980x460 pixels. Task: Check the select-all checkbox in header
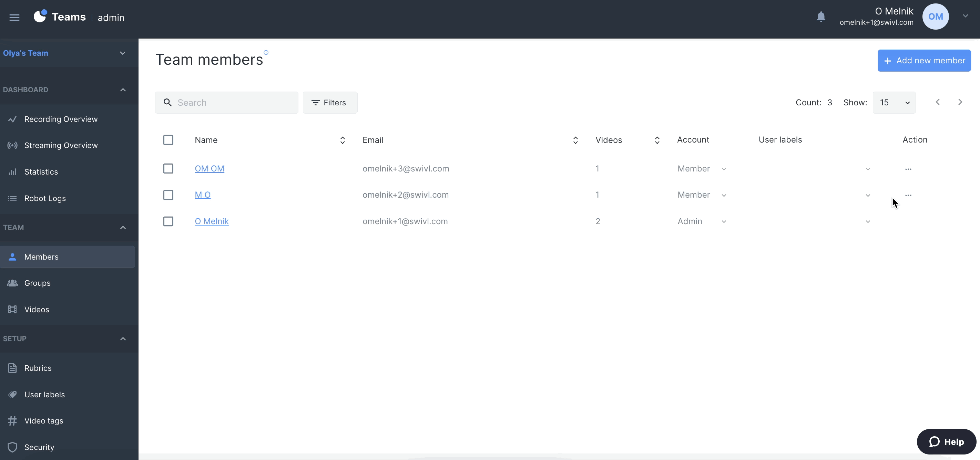(x=168, y=140)
